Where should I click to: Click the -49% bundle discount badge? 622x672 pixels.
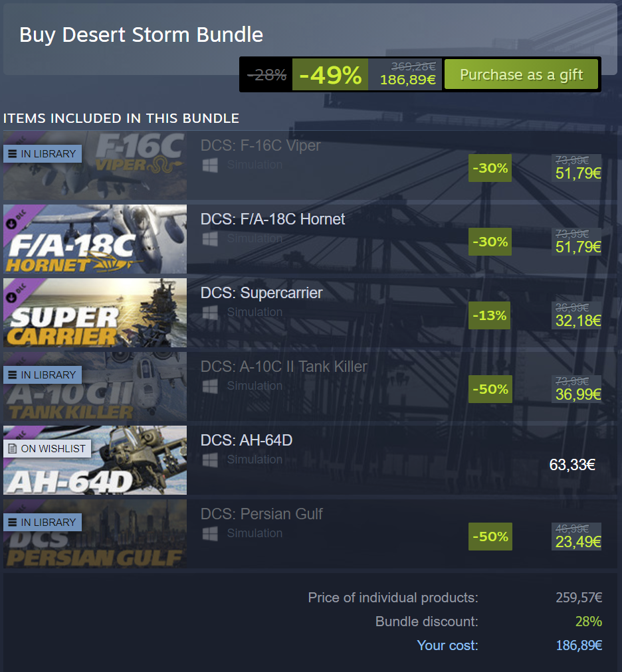coord(330,74)
